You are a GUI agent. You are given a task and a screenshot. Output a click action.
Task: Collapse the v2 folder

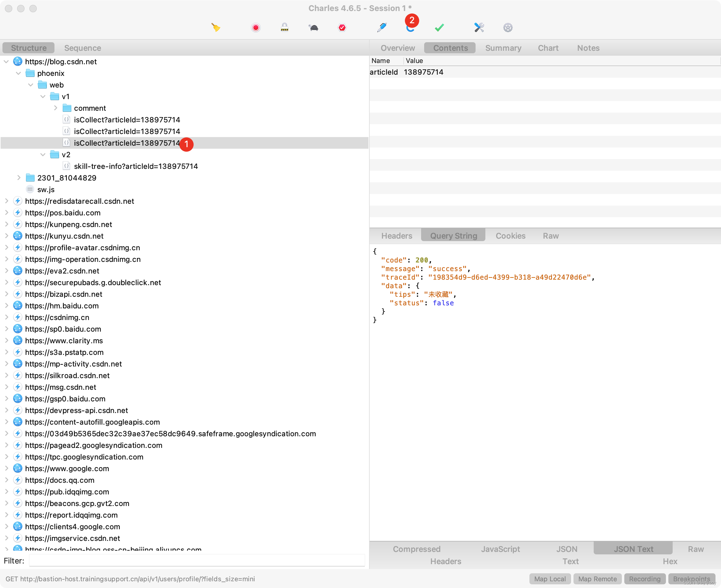[x=43, y=154]
